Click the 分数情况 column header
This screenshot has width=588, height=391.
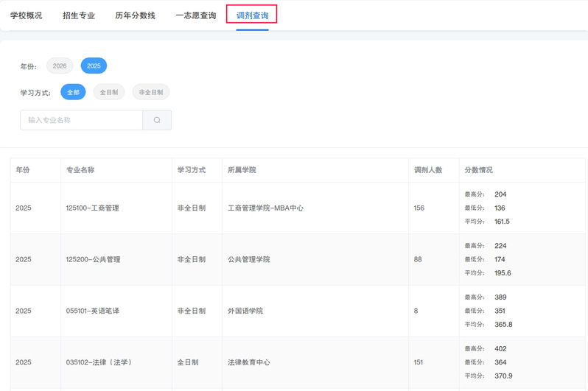tap(479, 170)
